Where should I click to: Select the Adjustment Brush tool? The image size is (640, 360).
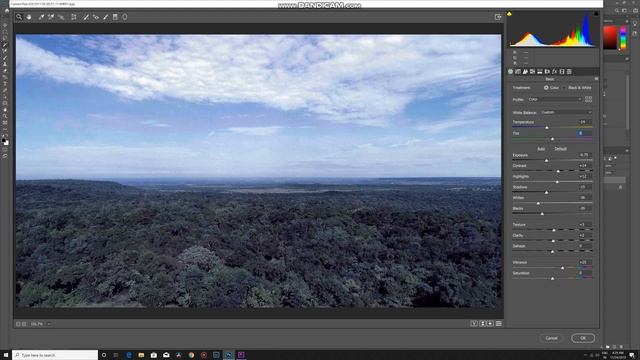click(x=106, y=17)
